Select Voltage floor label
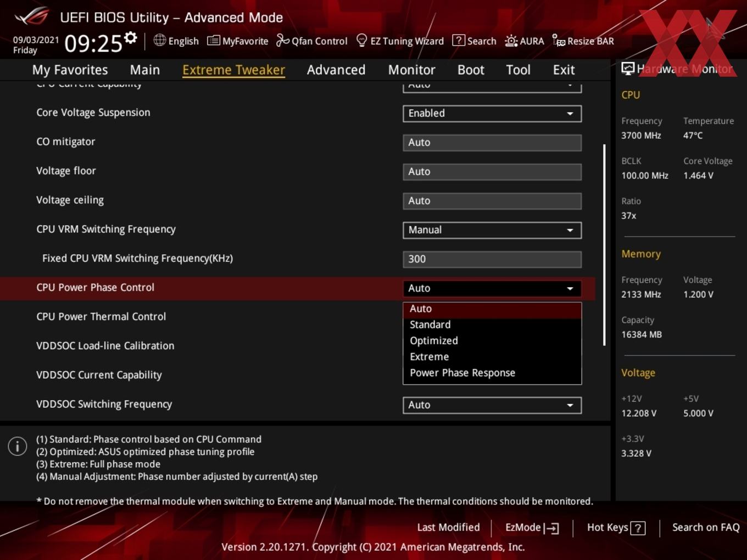747x560 pixels. [x=66, y=171]
